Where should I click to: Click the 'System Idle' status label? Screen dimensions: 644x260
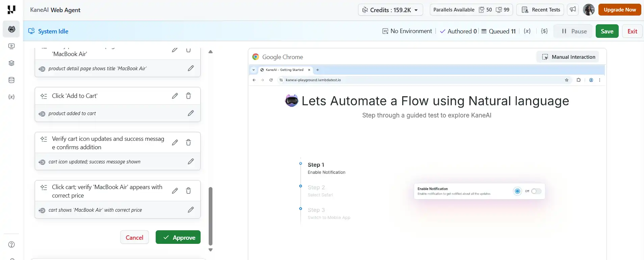(x=53, y=31)
